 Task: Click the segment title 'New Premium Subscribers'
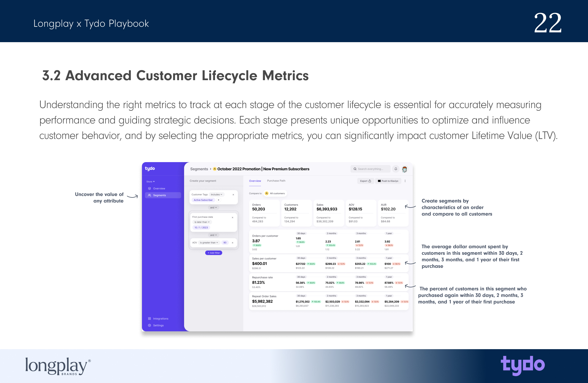(286, 169)
